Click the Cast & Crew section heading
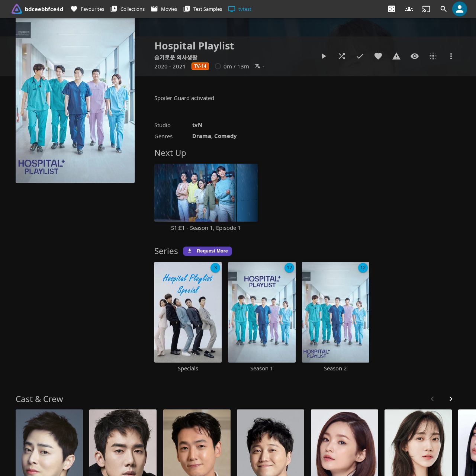Screen dimensions: 476x476 (x=39, y=399)
